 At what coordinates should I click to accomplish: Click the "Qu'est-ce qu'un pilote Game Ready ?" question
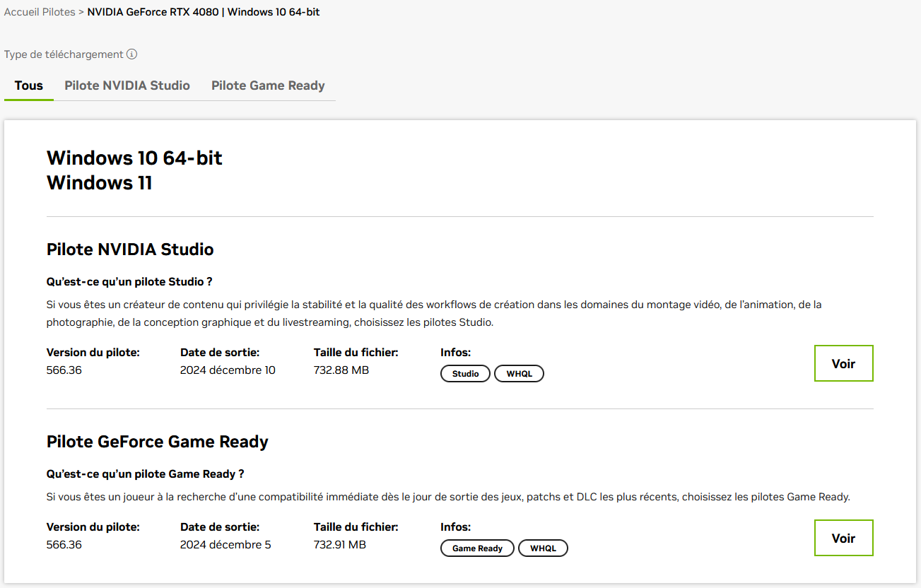coord(145,474)
